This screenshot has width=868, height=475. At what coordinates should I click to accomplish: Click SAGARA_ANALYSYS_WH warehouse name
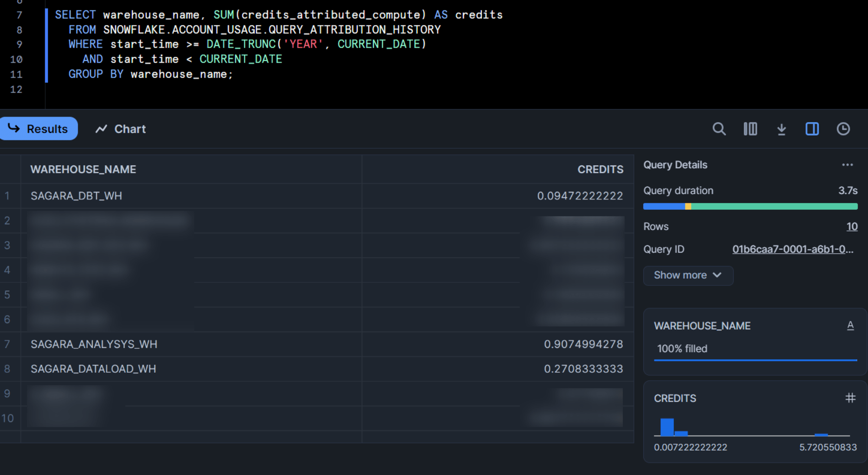click(x=94, y=344)
